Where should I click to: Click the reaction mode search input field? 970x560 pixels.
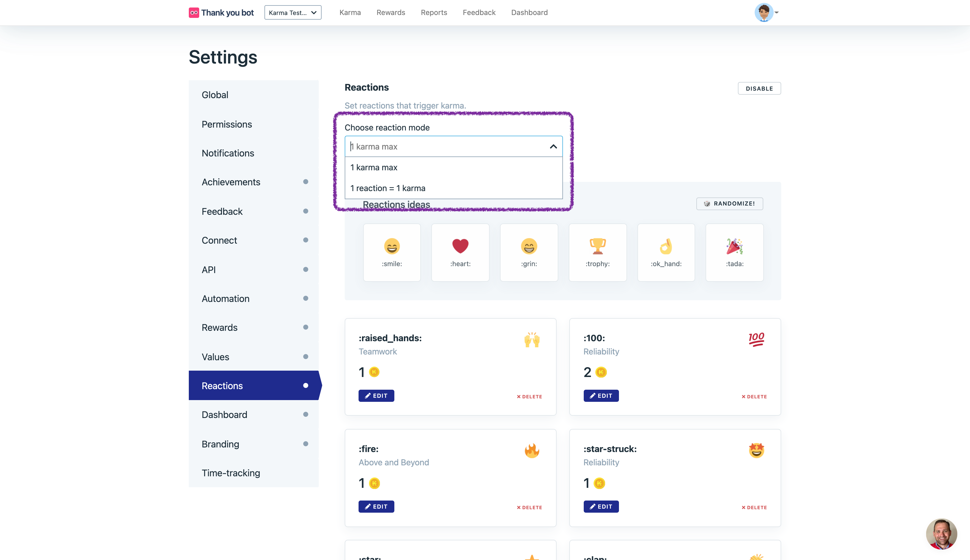pyautogui.click(x=446, y=147)
